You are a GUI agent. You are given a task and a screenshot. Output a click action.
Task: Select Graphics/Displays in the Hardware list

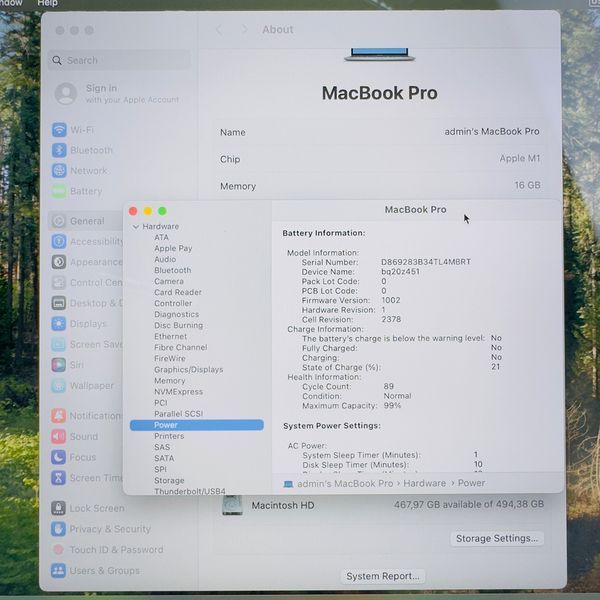pyautogui.click(x=188, y=370)
